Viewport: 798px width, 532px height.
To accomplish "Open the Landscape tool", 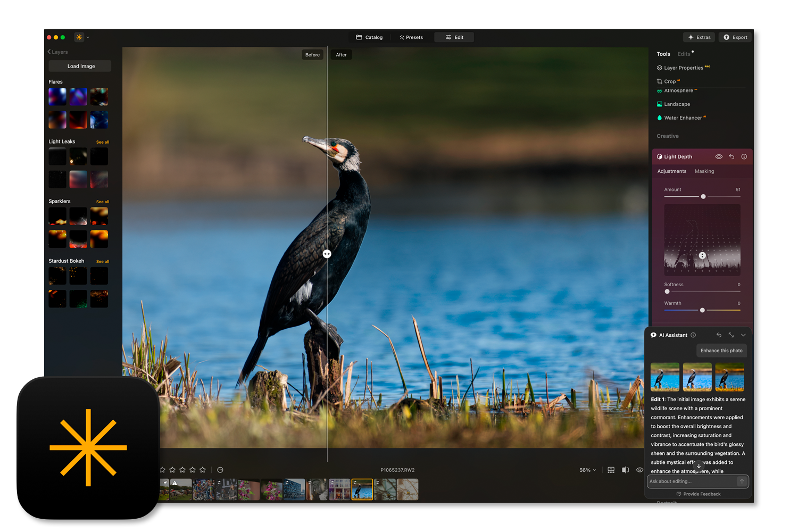I will point(677,104).
